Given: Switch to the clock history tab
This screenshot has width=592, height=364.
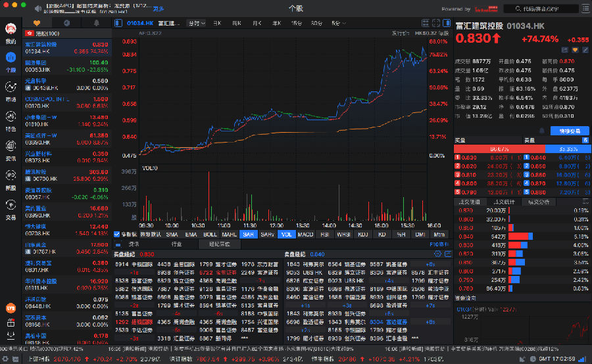Looking at the screenshot, I should click(67, 23).
